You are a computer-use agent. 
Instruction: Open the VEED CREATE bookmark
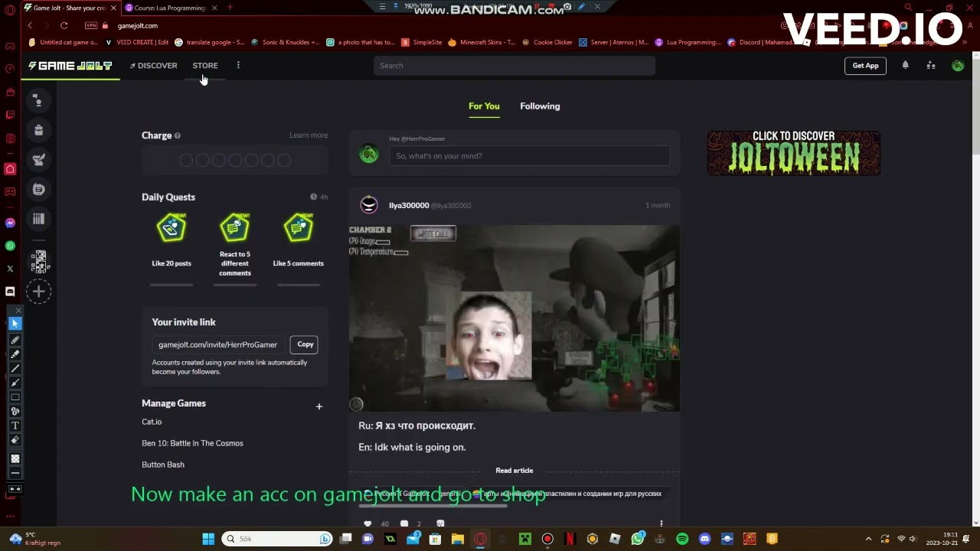click(x=137, y=42)
